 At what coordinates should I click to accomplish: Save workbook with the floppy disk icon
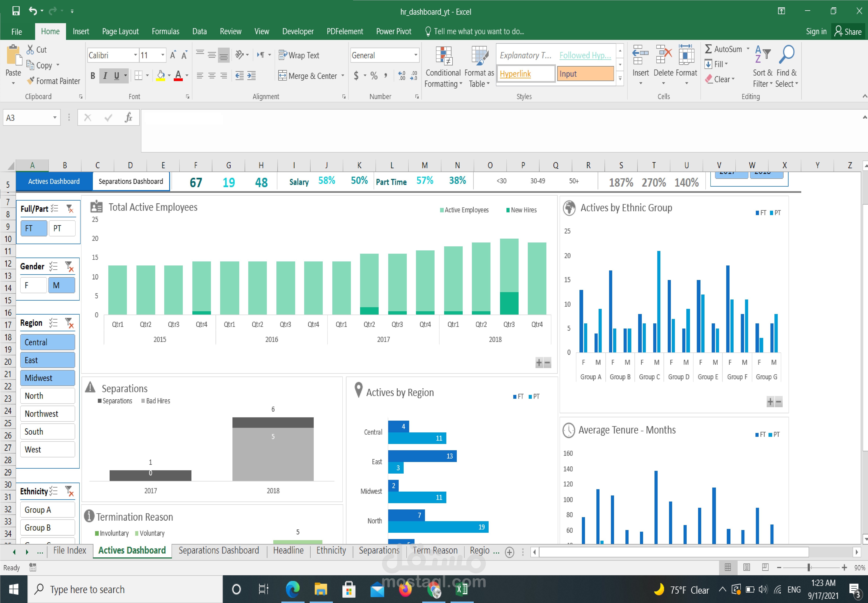pyautogui.click(x=16, y=11)
